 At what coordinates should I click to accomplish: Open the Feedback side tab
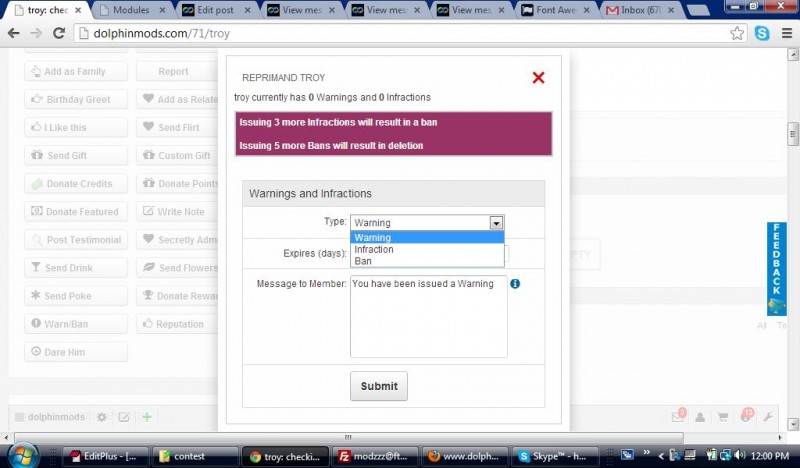pos(777,268)
